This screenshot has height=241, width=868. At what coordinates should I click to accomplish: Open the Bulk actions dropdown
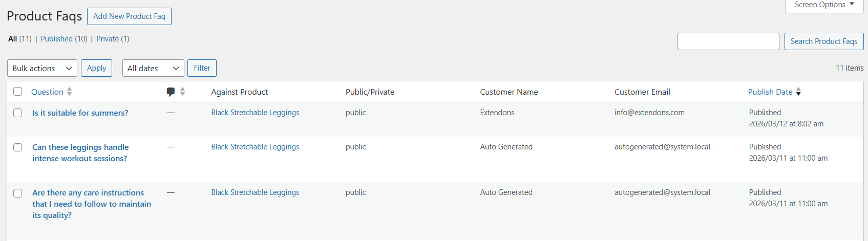point(42,68)
